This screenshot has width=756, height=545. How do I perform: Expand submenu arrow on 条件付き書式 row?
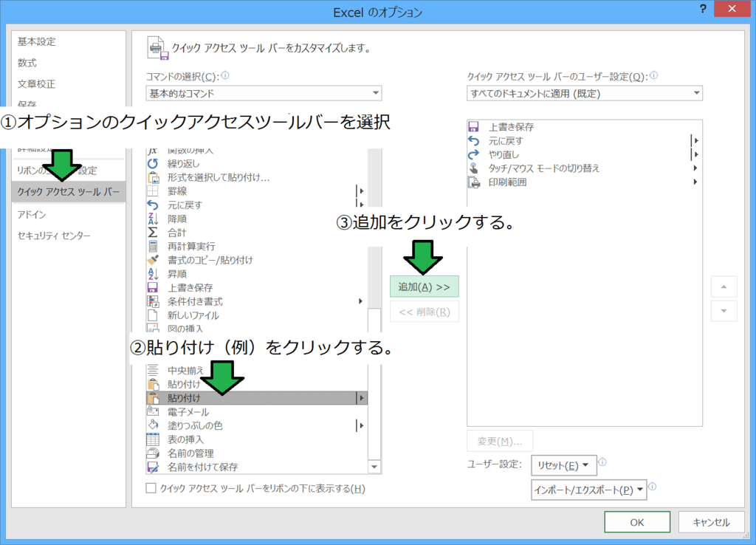point(360,301)
